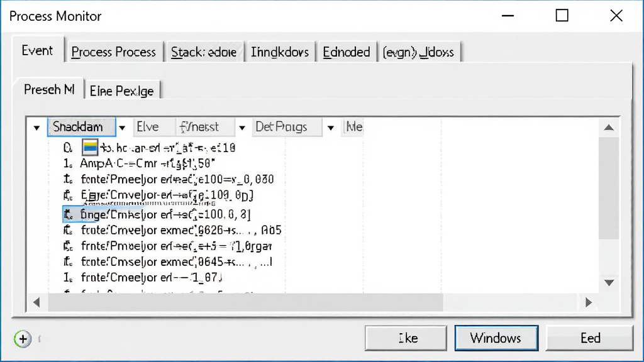Maximize the Process Monitor window
The width and height of the screenshot is (644, 362).
(x=562, y=16)
